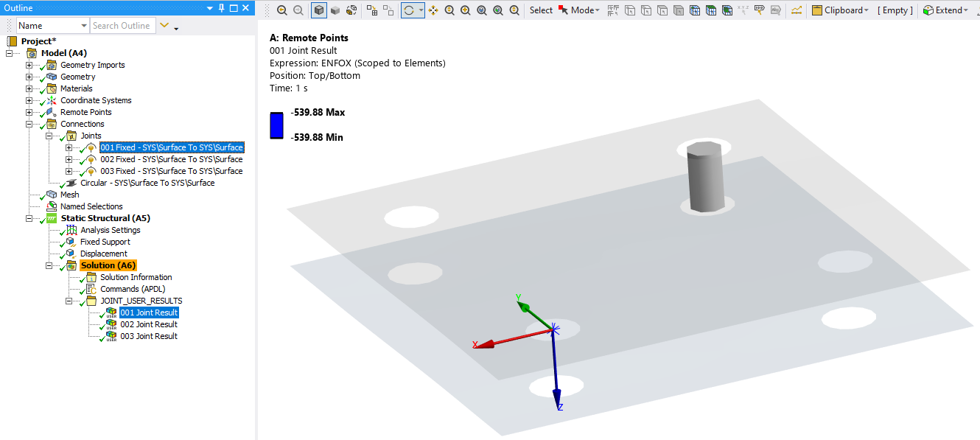Click the Shaded Exterior display mode icon
Image resolution: width=980 pixels, height=440 pixels.
(335, 10)
